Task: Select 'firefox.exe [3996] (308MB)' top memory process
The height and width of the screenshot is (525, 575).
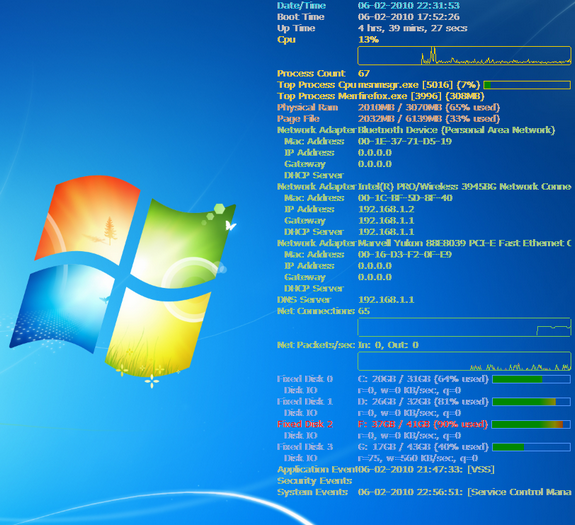Action: (x=421, y=96)
